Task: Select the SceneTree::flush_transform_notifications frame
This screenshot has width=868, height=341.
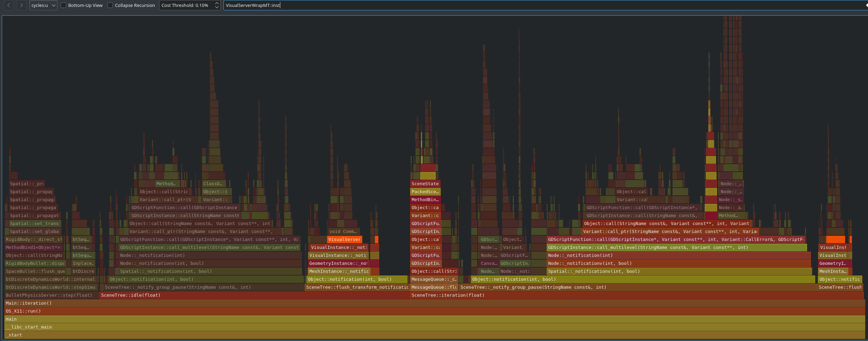Action: (357, 287)
